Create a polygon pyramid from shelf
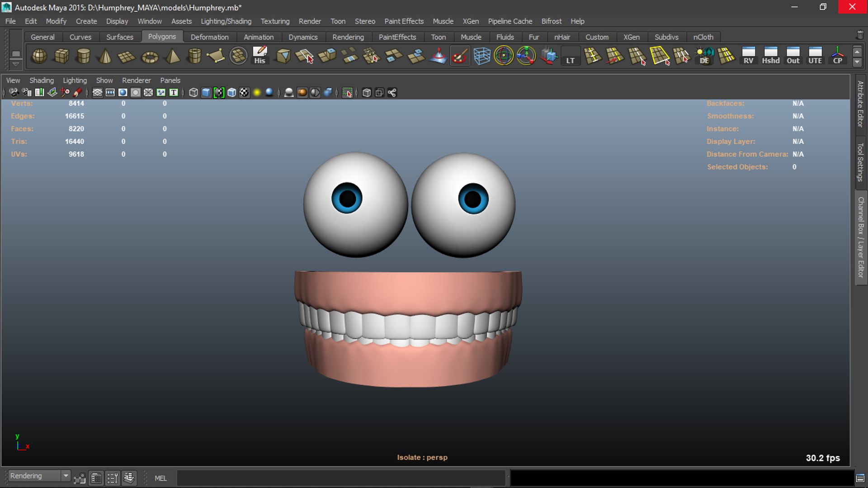The width and height of the screenshot is (868, 488). 172,56
